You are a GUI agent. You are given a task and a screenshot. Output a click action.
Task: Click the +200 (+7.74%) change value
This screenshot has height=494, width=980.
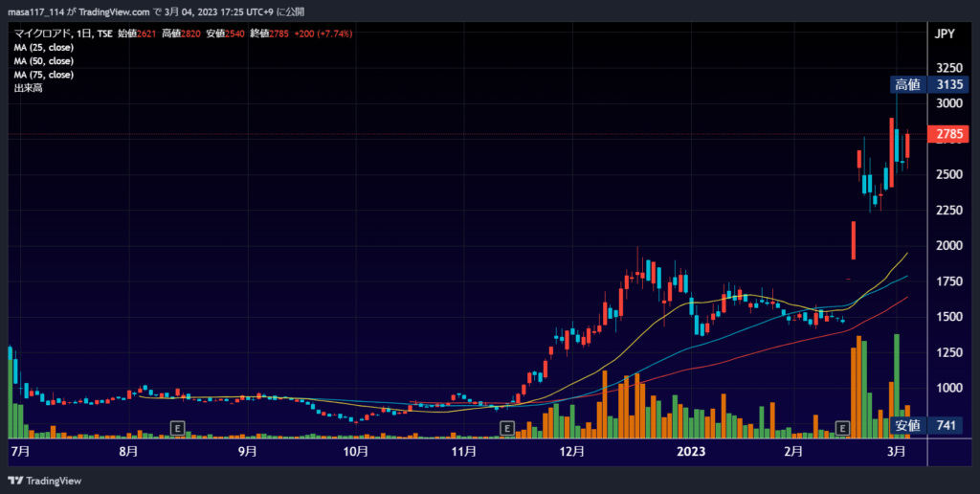[x=323, y=34]
